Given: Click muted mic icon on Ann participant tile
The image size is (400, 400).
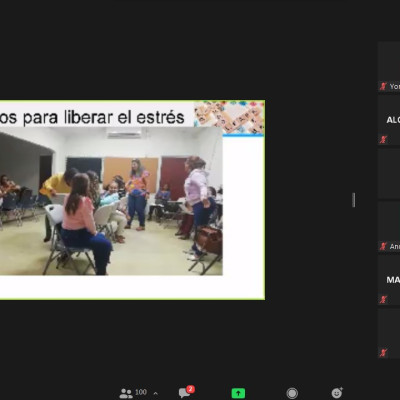Looking at the screenshot, I should (383, 246).
